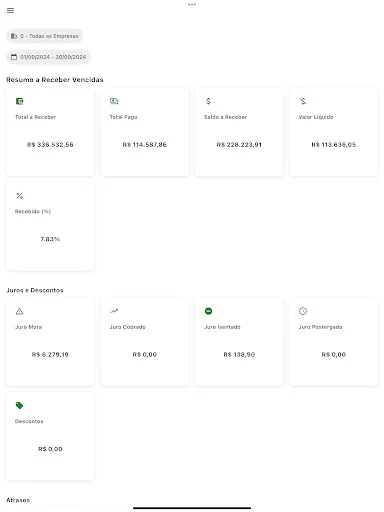The image size is (384, 512).
Task: Click the Recebido percent icon
Action: click(x=19, y=196)
